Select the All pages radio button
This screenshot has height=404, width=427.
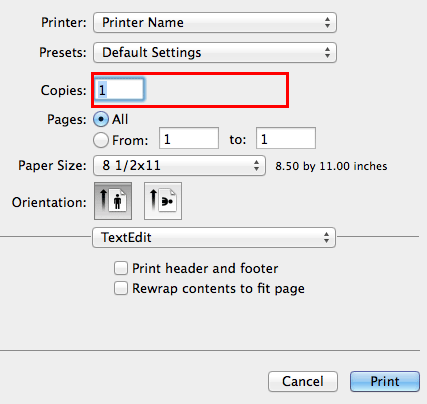(101, 119)
